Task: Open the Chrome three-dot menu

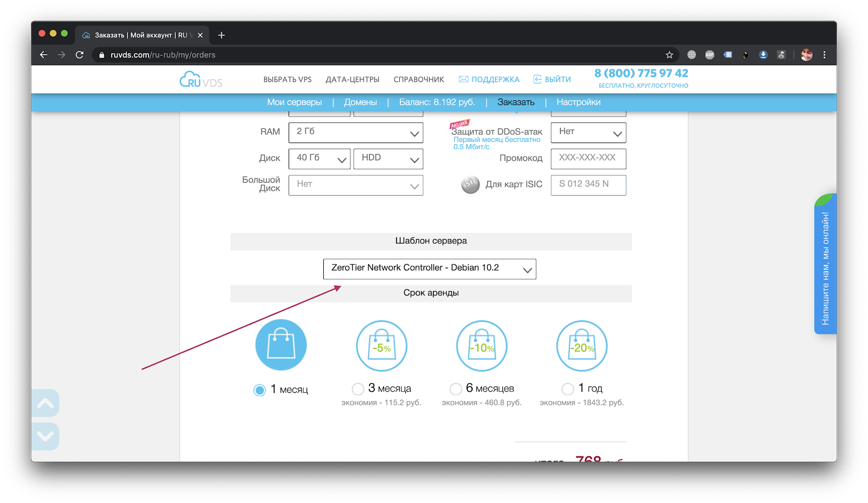Action: pyautogui.click(x=824, y=55)
